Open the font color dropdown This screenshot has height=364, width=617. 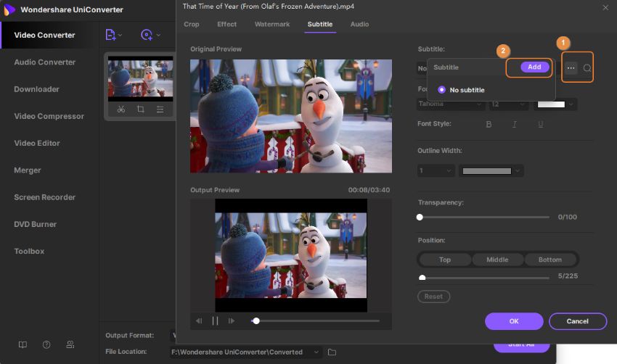[555, 104]
